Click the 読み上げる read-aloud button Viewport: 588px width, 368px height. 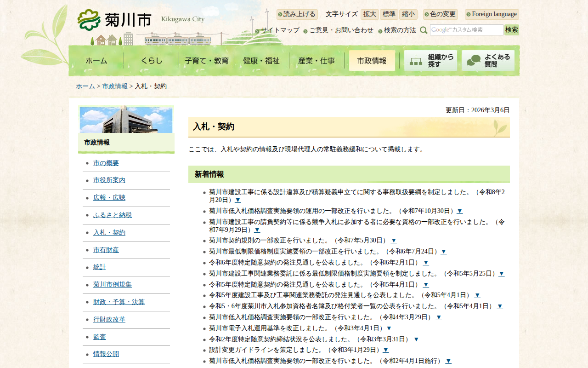(297, 14)
